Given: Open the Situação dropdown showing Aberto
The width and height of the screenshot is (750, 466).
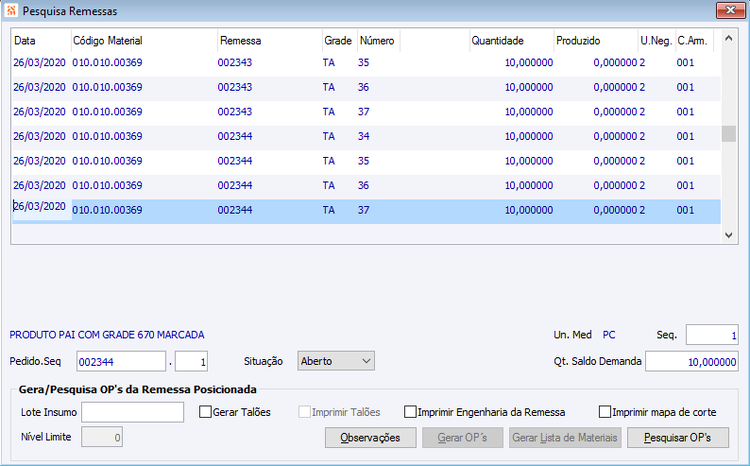Looking at the screenshot, I should point(336,361).
